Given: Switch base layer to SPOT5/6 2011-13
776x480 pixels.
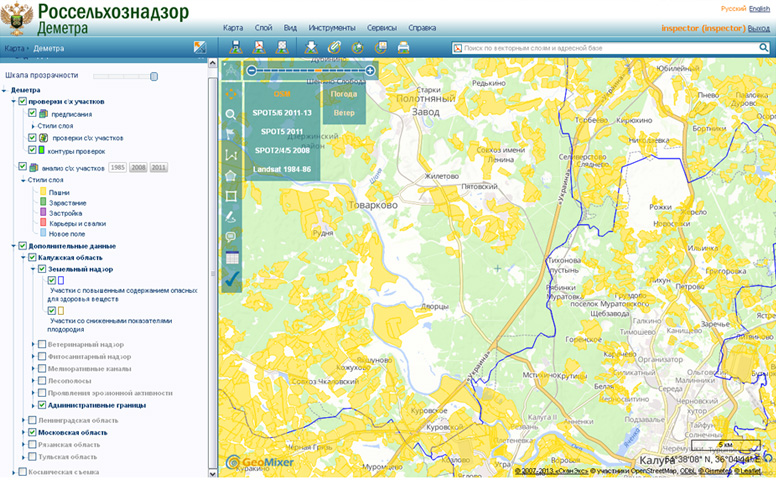Looking at the screenshot, I should [x=282, y=113].
